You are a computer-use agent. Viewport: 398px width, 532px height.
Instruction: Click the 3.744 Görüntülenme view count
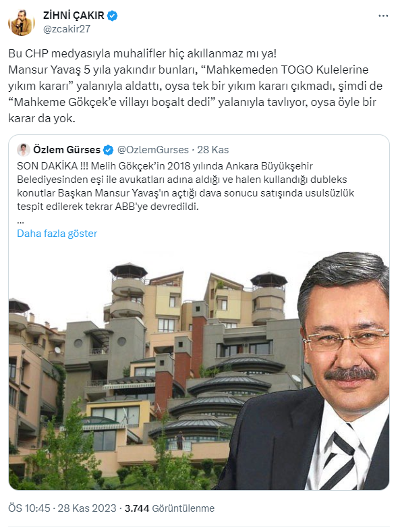pos(169,508)
